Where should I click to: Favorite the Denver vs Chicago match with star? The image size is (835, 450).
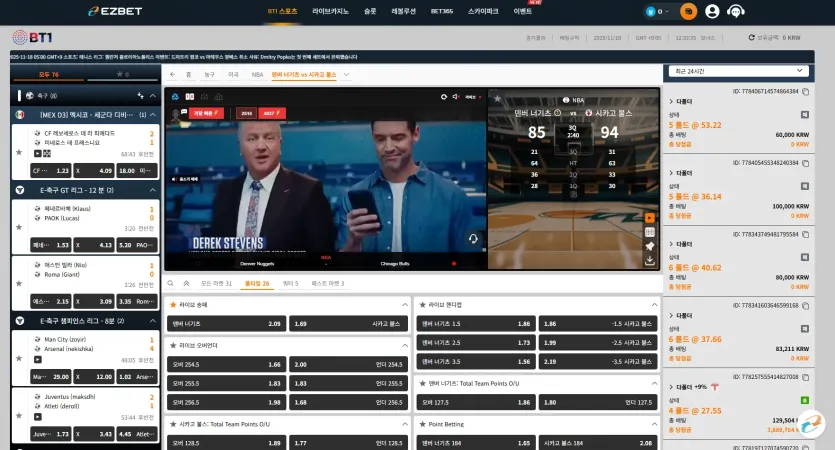click(497, 99)
